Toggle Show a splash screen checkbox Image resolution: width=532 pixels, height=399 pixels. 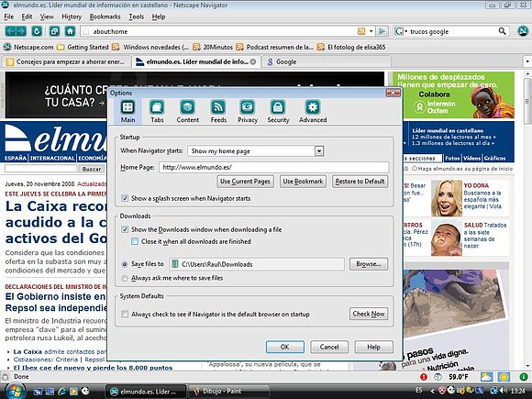(125, 198)
